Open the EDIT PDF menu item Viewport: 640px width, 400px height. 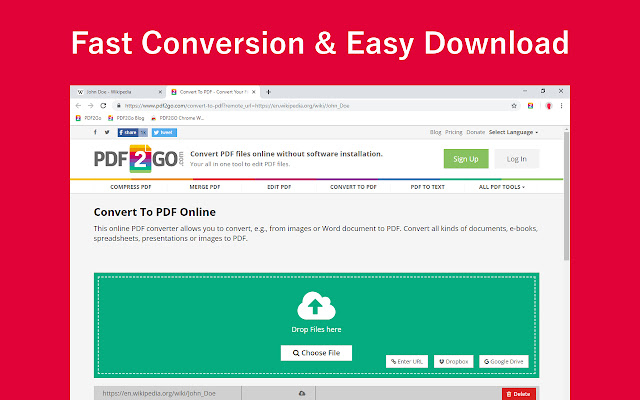point(279,187)
